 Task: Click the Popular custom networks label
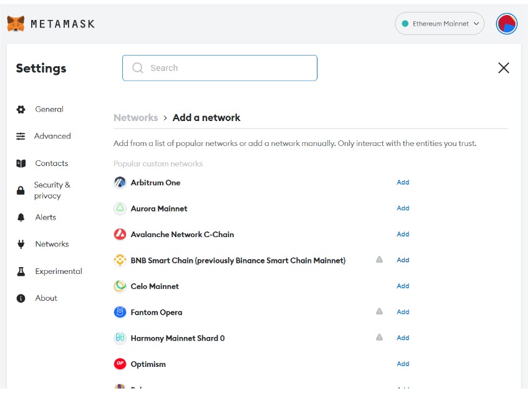coord(158,163)
